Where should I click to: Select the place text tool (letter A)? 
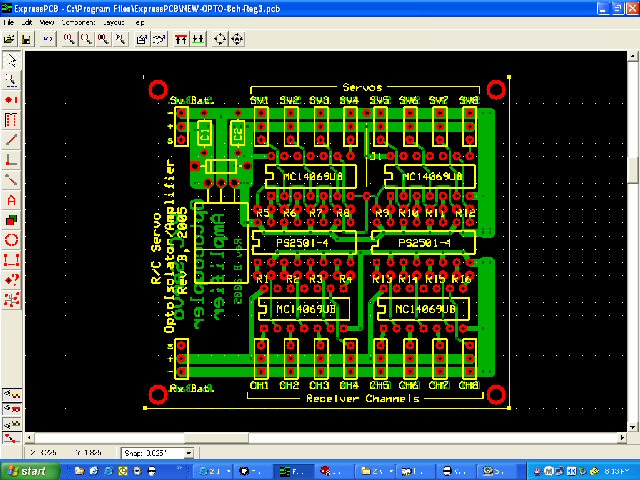click(11, 200)
